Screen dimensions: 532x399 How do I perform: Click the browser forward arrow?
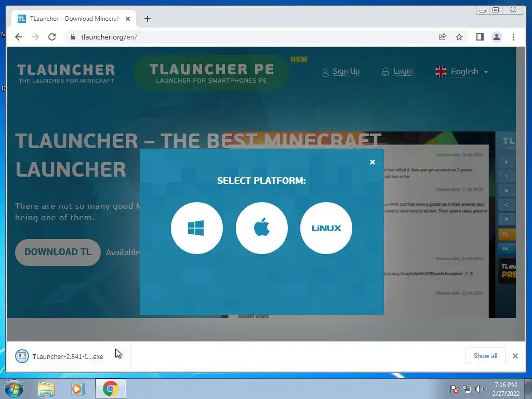(x=35, y=37)
